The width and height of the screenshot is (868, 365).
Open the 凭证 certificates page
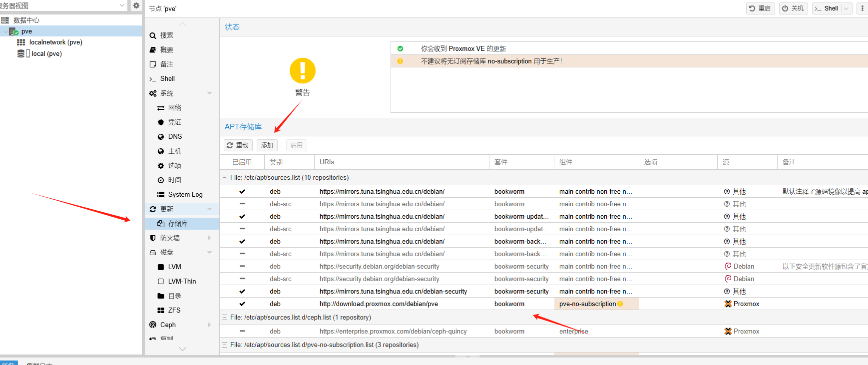click(x=174, y=122)
